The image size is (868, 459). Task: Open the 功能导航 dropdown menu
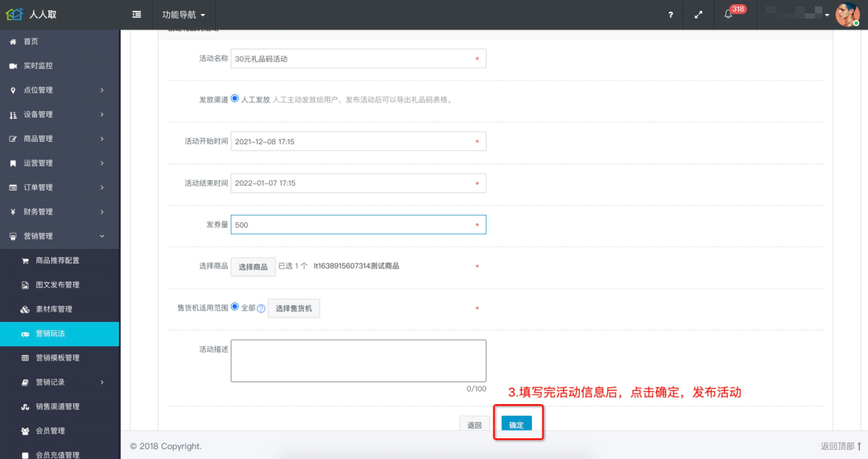tap(183, 14)
